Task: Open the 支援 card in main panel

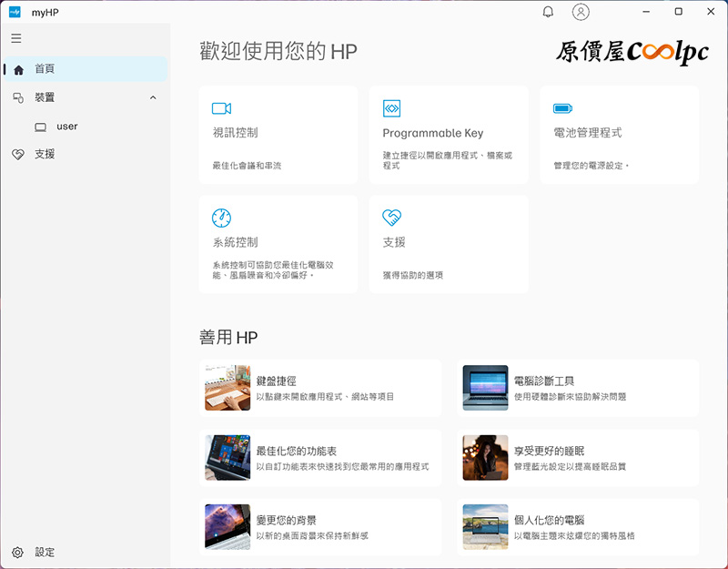Action: [x=449, y=244]
